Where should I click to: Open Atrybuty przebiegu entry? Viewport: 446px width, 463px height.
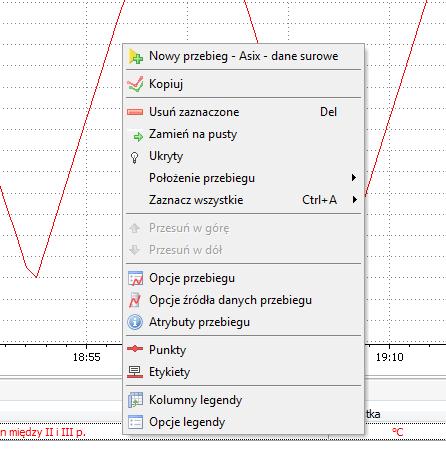point(243,322)
